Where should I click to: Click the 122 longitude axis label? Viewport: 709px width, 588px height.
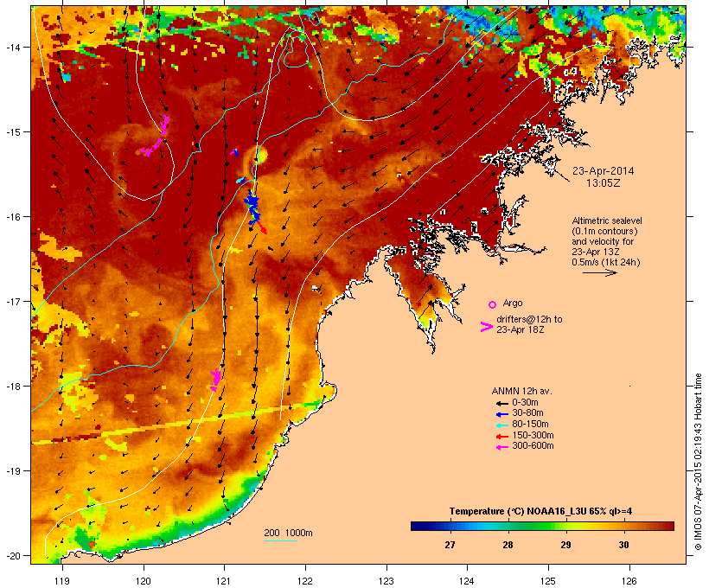305,581
